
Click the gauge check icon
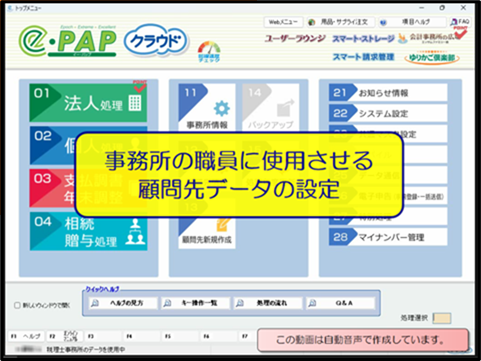pyautogui.click(x=209, y=52)
